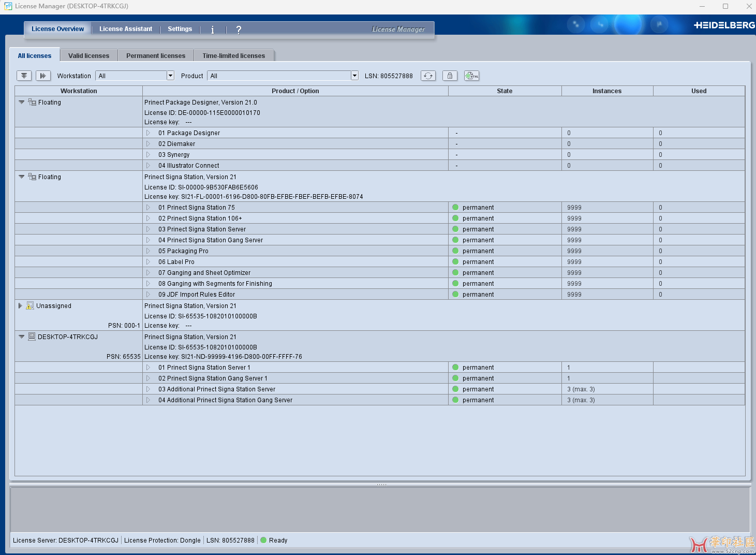This screenshot has height=555, width=756.
Task: Switch to the Permanent licenses tab
Action: [156, 55]
